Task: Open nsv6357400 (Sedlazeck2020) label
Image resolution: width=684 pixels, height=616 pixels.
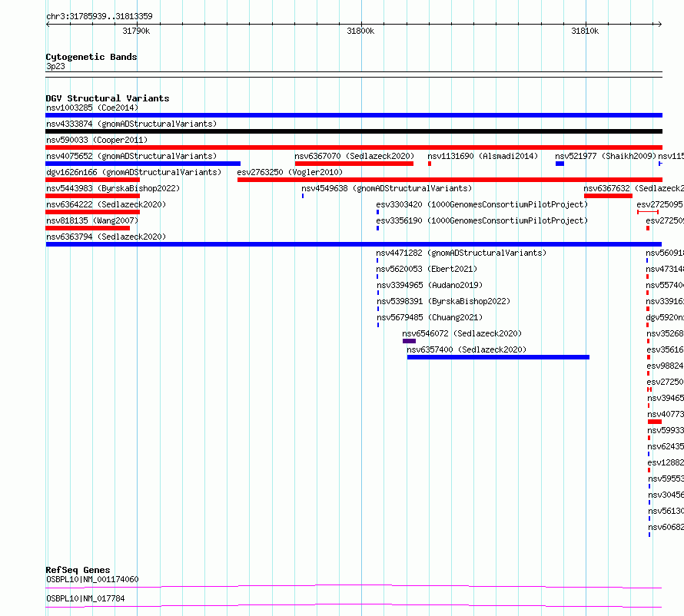Action: tap(467, 349)
